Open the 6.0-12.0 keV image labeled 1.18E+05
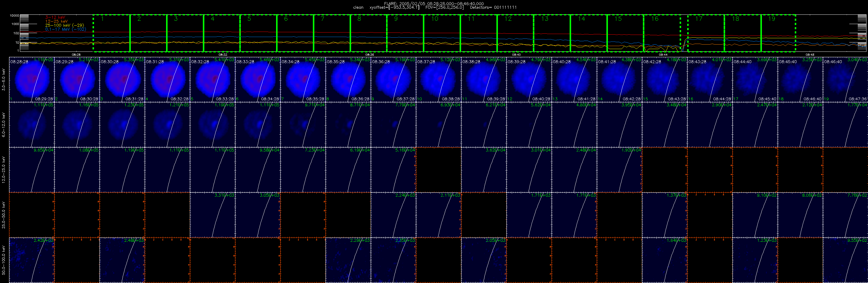Viewport: 868px width, 283px height. tap(77, 125)
